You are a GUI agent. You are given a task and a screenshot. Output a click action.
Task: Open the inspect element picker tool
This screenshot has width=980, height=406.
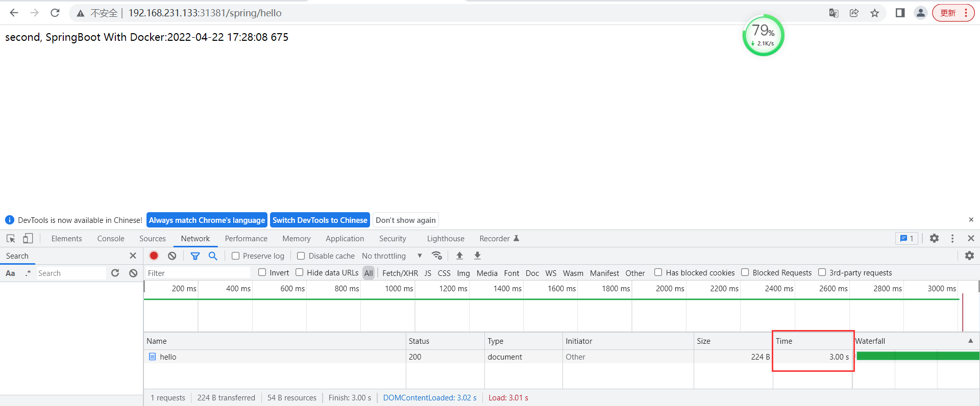click(11, 238)
